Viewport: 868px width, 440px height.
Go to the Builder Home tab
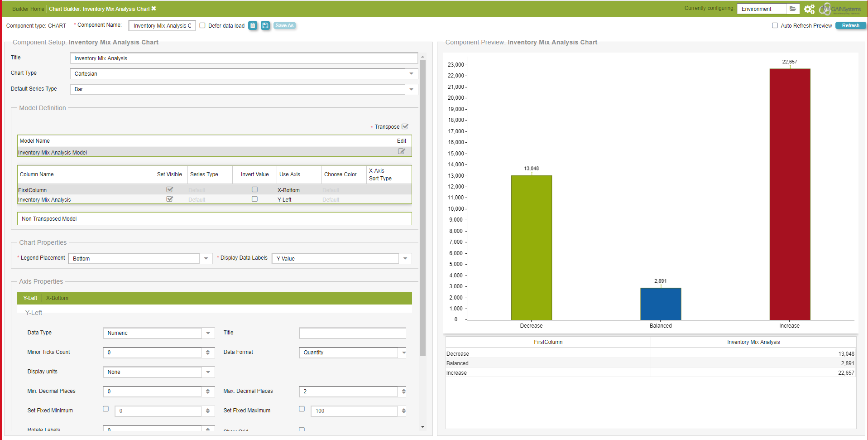[28, 9]
